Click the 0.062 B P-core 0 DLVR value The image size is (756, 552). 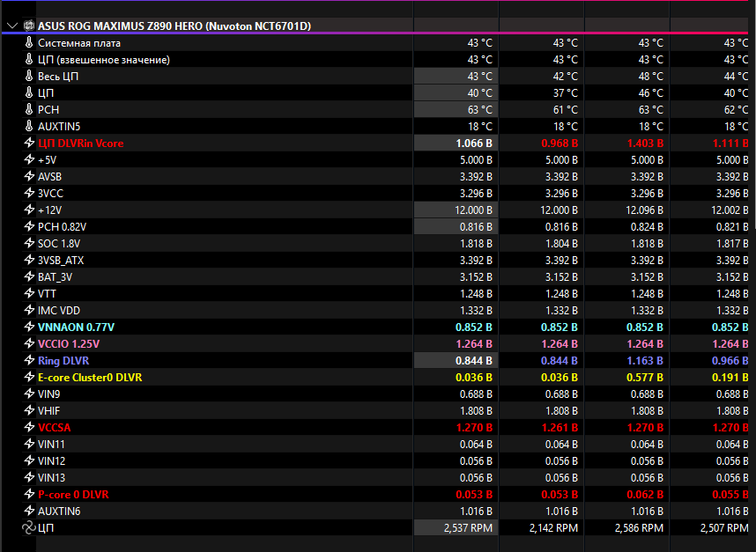pos(645,494)
